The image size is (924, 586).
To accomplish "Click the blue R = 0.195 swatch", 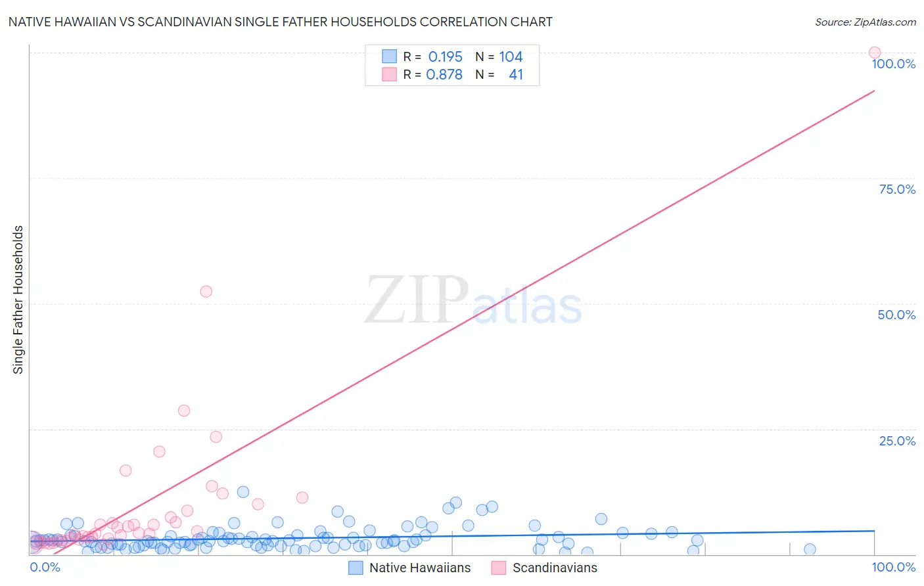I will click(x=390, y=56).
